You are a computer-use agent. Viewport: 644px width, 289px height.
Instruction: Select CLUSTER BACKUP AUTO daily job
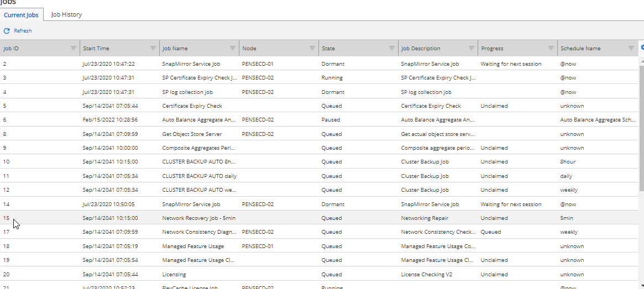click(x=200, y=176)
